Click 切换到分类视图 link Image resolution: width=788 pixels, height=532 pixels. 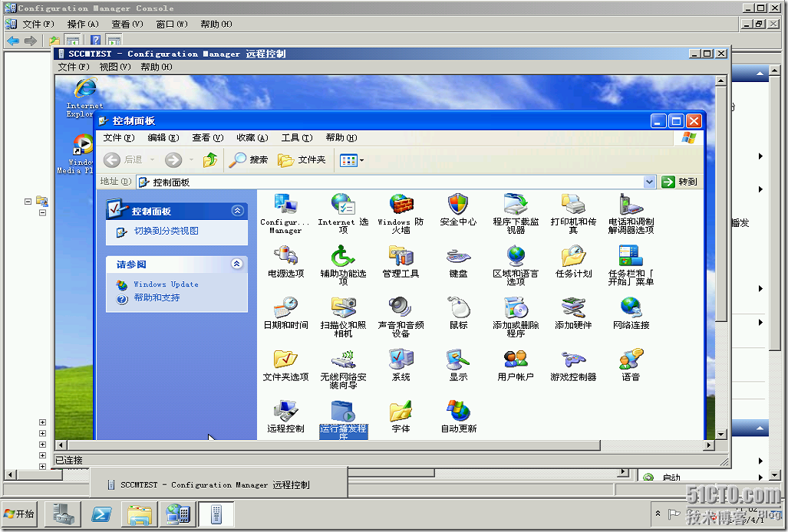click(x=167, y=231)
